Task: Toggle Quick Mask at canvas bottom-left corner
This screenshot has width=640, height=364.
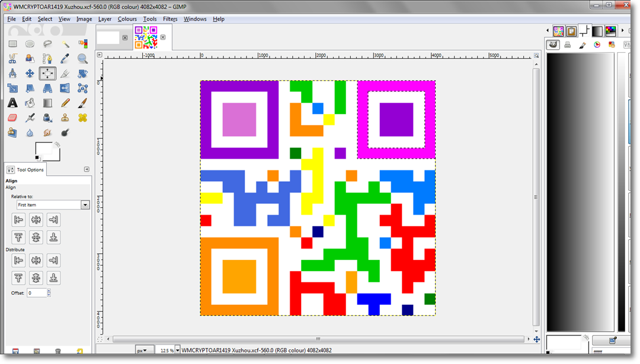Action: pyautogui.click(x=100, y=339)
